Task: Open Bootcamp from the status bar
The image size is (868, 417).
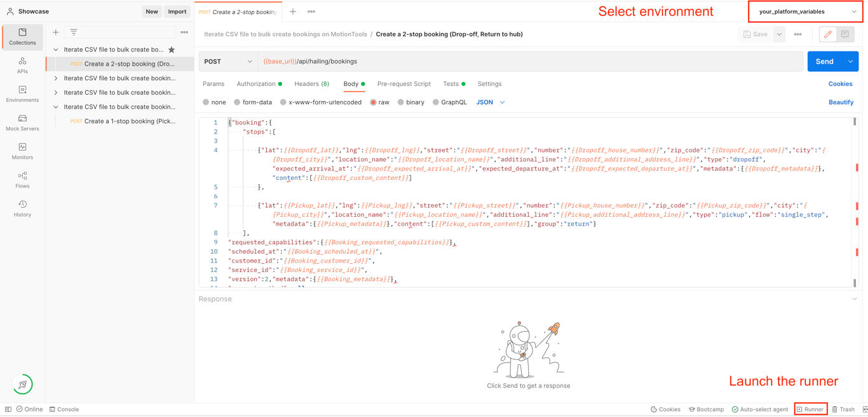Action: coord(706,409)
